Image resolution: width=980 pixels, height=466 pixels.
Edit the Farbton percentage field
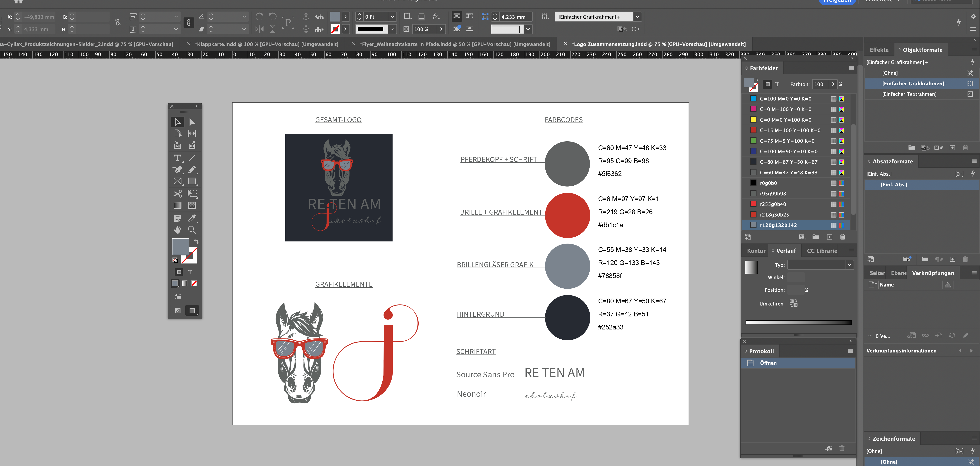pyautogui.click(x=821, y=84)
